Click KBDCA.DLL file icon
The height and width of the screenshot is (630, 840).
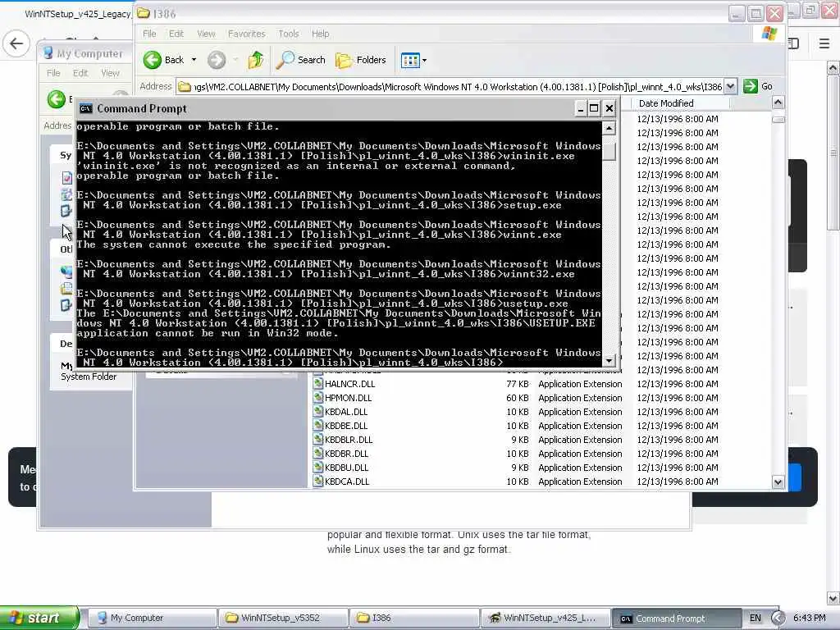pyautogui.click(x=318, y=482)
